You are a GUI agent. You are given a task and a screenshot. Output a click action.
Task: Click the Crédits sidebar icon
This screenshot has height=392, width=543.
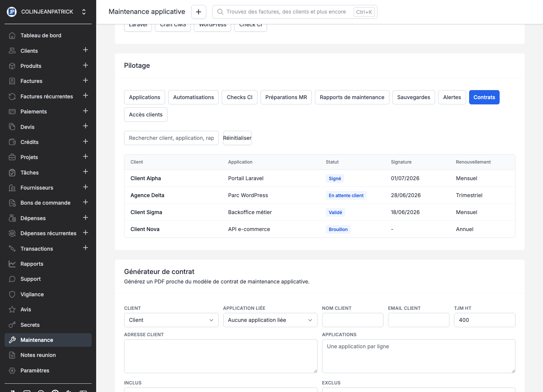pos(12,142)
